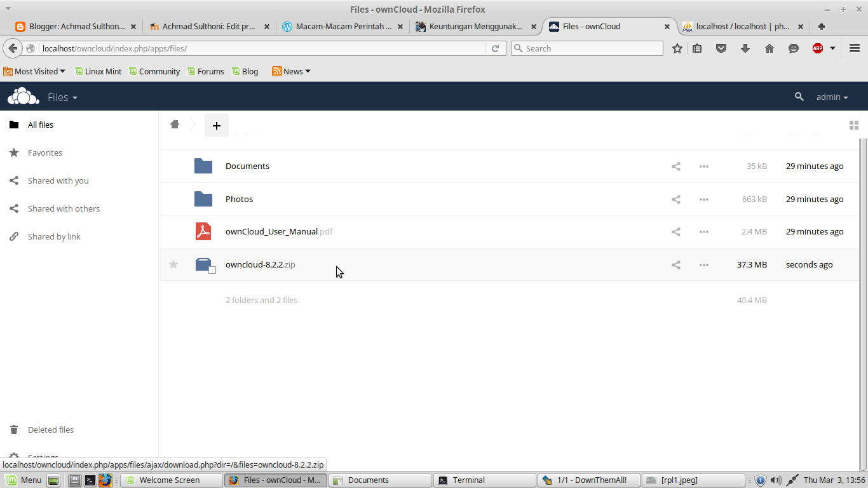Click the PDF icon of ownCloud_User_Manual
This screenshot has height=488, width=868.
click(203, 231)
